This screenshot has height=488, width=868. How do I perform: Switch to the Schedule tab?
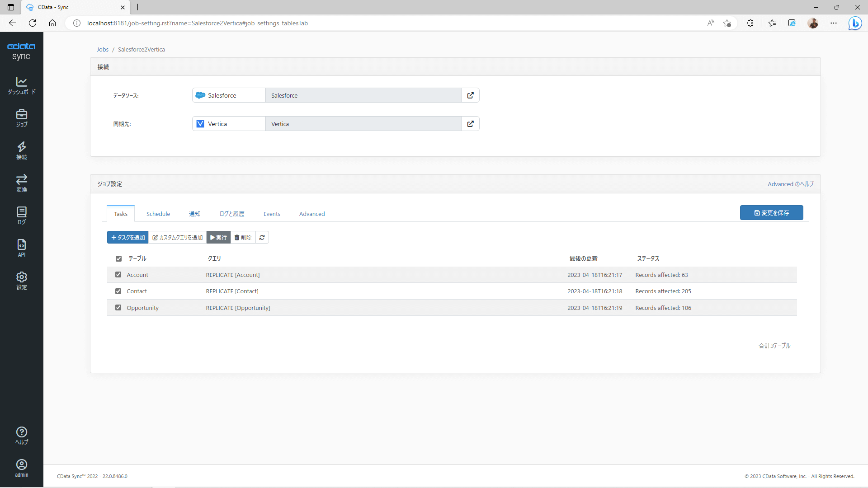[x=158, y=214]
